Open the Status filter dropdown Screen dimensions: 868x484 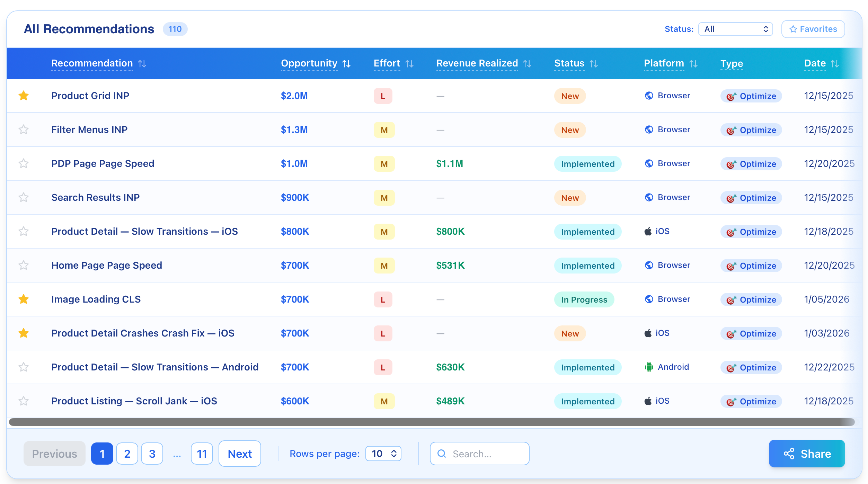pyautogui.click(x=736, y=29)
